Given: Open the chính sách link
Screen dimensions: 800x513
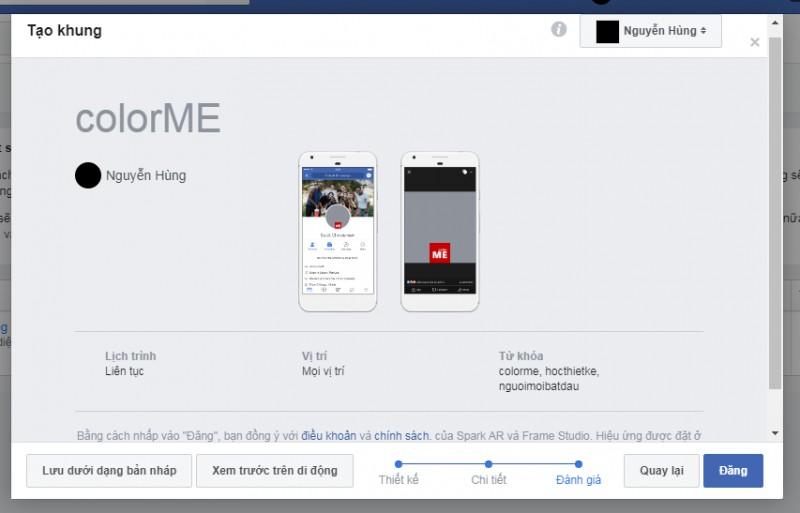Looking at the screenshot, I should coord(402,436).
